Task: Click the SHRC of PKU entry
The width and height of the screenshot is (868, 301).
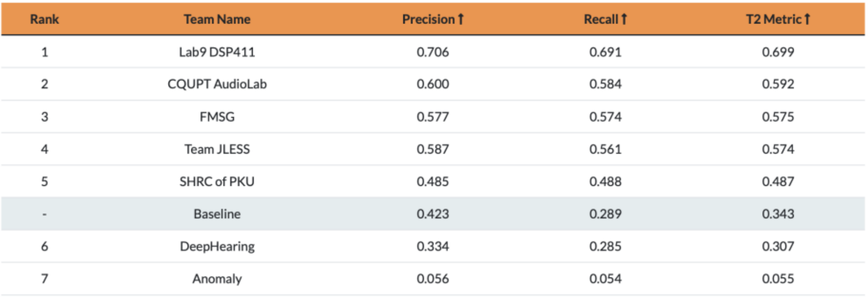Action: tap(217, 182)
